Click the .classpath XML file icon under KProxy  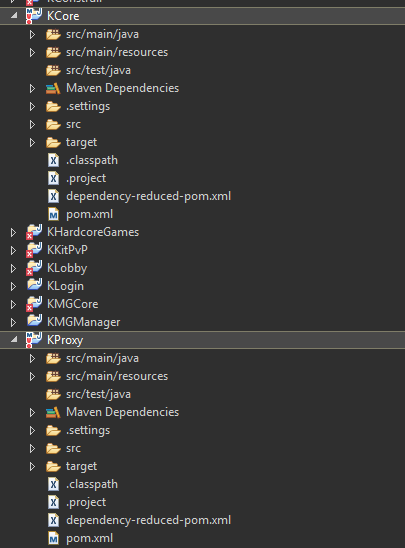pyautogui.click(x=53, y=484)
